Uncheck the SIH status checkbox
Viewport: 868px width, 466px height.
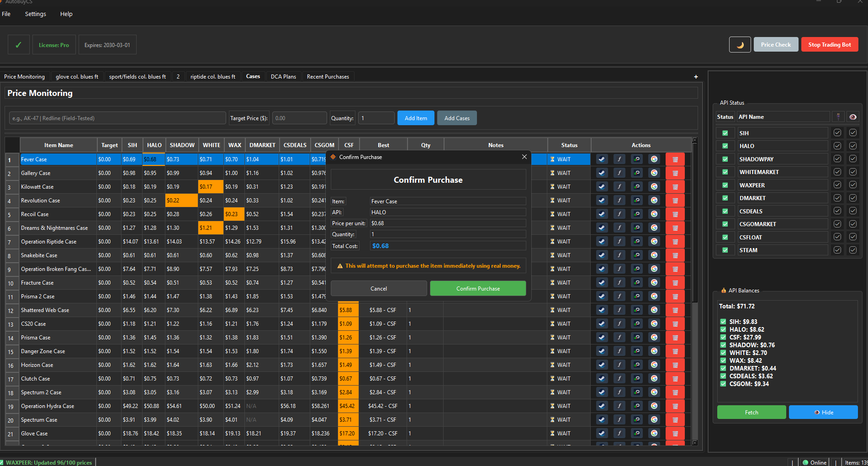click(725, 133)
